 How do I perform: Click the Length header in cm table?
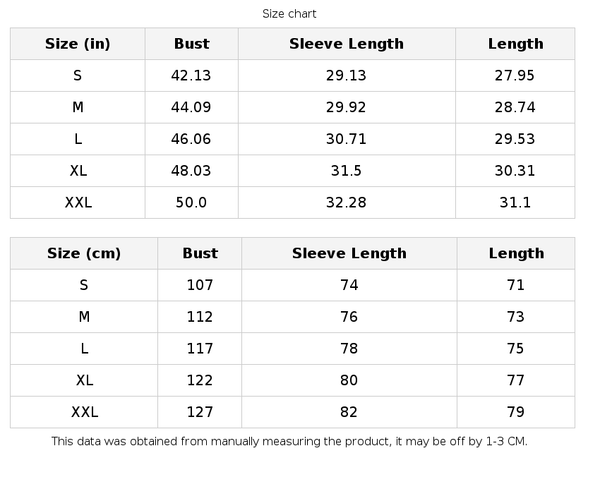pos(516,253)
